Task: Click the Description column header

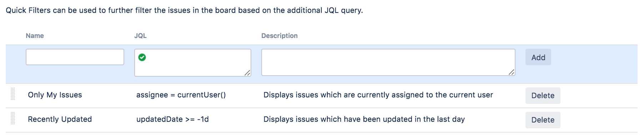Action: tap(280, 36)
